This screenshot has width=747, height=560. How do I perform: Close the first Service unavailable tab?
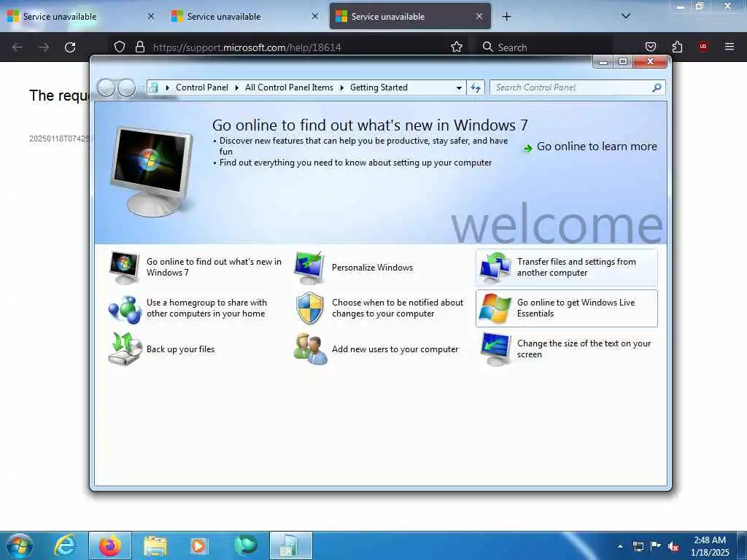click(x=150, y=16)
